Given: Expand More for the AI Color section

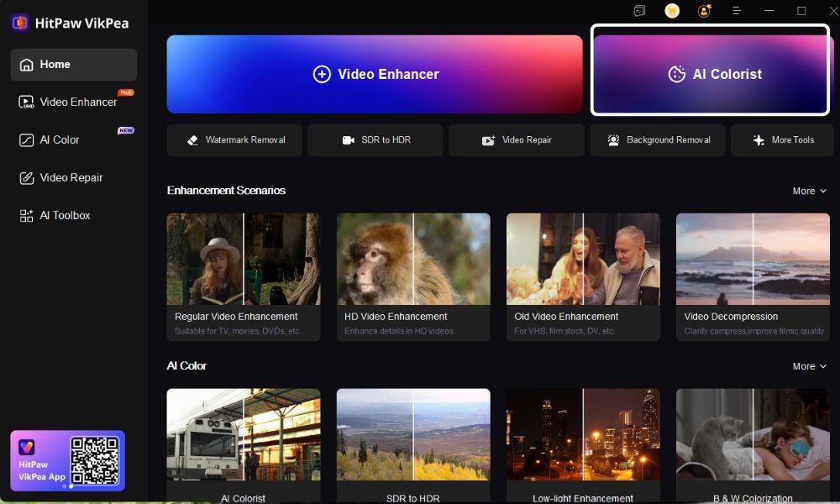Looking at the screenshot, I should 810,366.
